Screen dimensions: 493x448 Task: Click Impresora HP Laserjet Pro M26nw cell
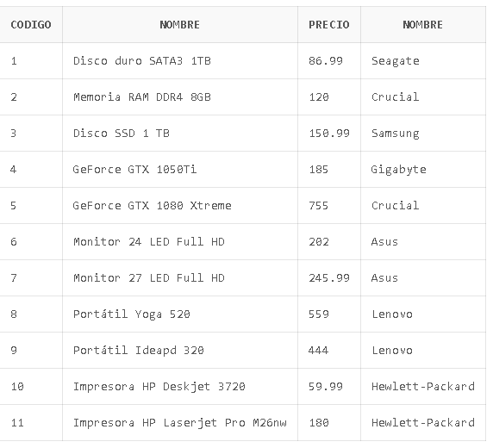180,422
